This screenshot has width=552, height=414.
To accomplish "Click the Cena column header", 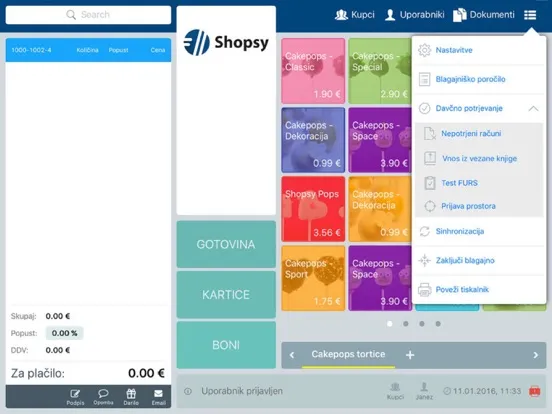I will click(158, 50).
